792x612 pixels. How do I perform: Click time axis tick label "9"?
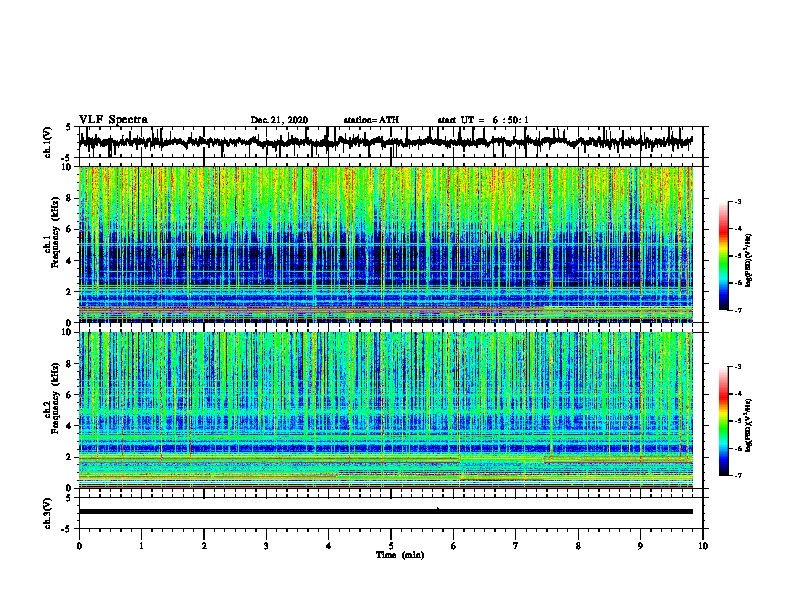pos(640,546)
